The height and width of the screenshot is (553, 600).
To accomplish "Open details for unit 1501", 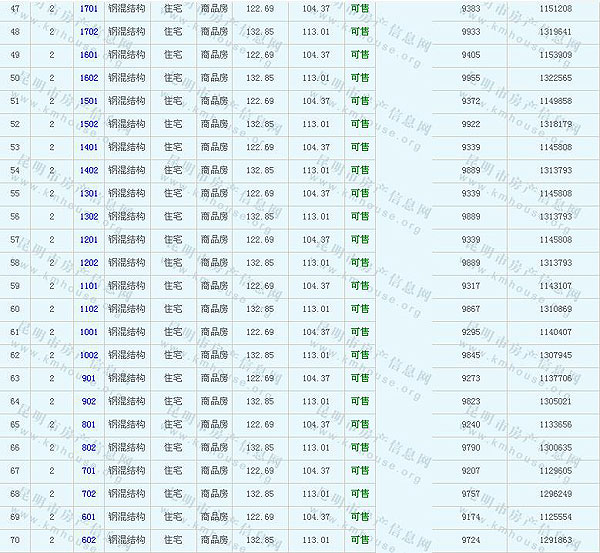I will coord(89,101).
